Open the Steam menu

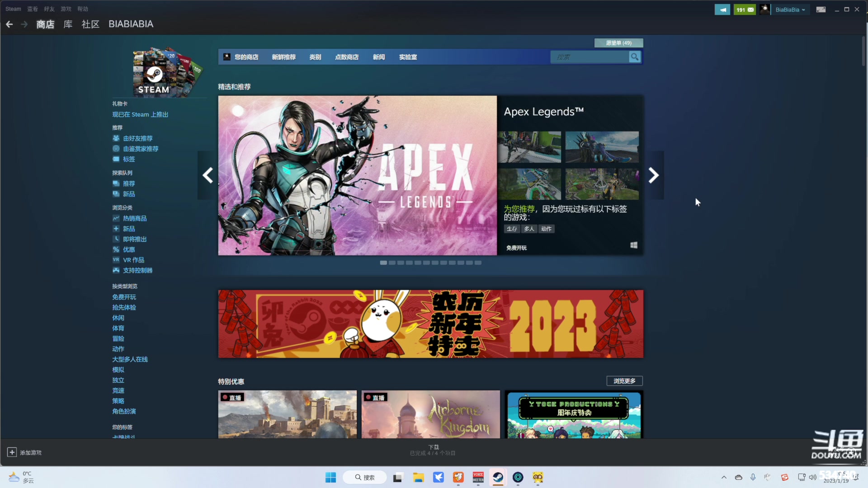pyautogui.click(x=13, y=9)
